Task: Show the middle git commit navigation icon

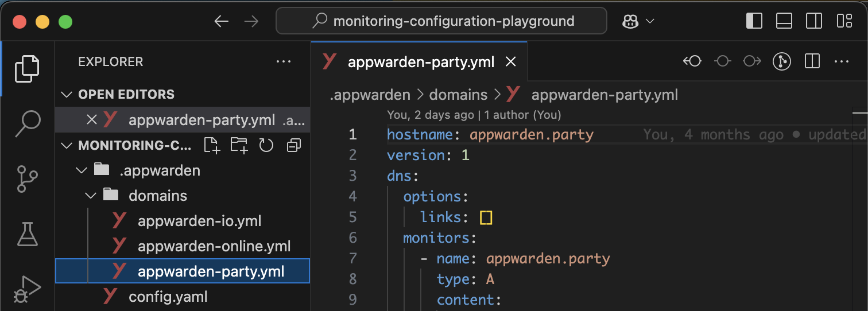Action: point(722,61)
